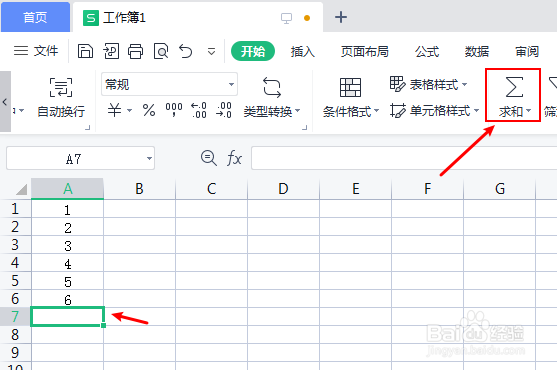
Task: Open number format dialog launcher
Action: [304, 127]
